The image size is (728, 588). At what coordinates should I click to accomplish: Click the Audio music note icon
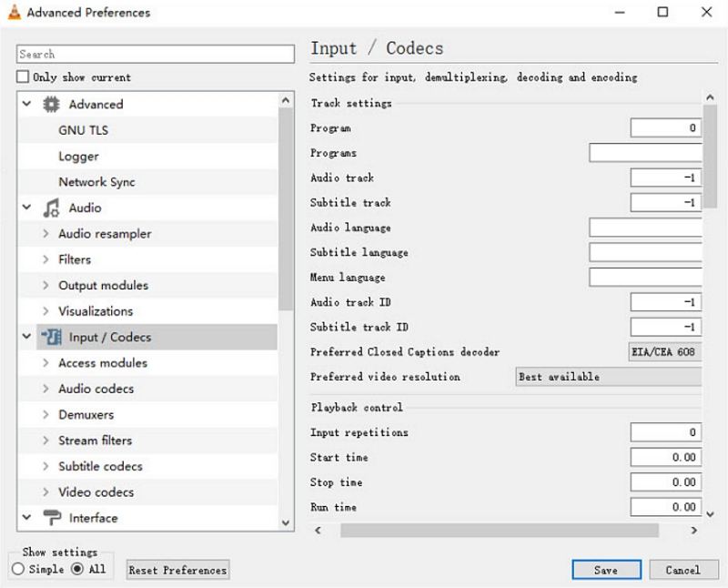51,208
